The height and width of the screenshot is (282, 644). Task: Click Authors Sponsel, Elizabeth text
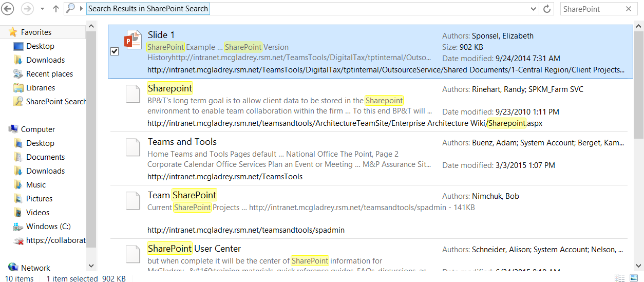pos(488,36)
